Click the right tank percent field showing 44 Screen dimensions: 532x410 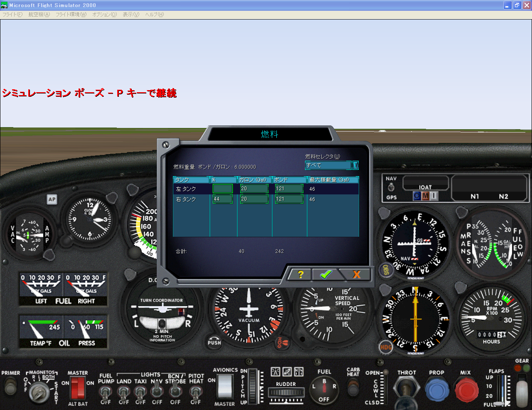(223, 199)
